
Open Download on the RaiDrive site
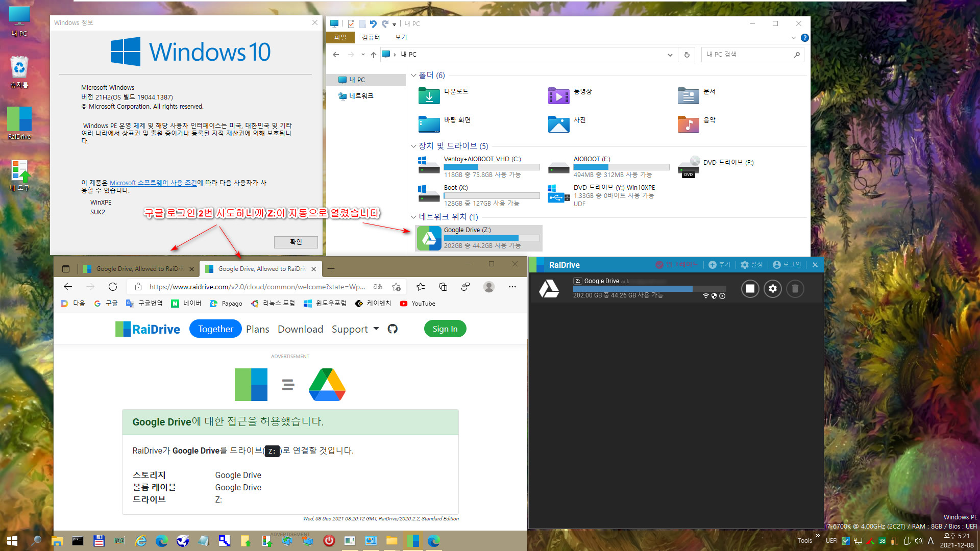tap(300, 329)
